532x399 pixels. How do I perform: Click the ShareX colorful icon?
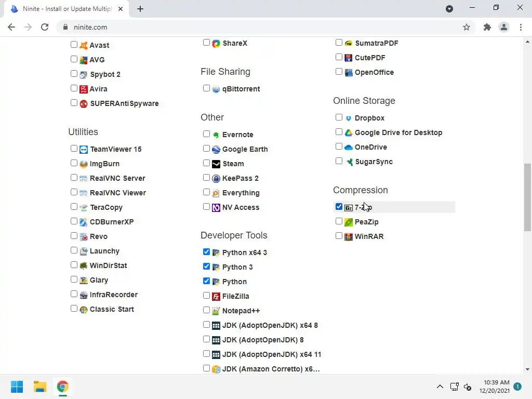[x=216, y=44]
